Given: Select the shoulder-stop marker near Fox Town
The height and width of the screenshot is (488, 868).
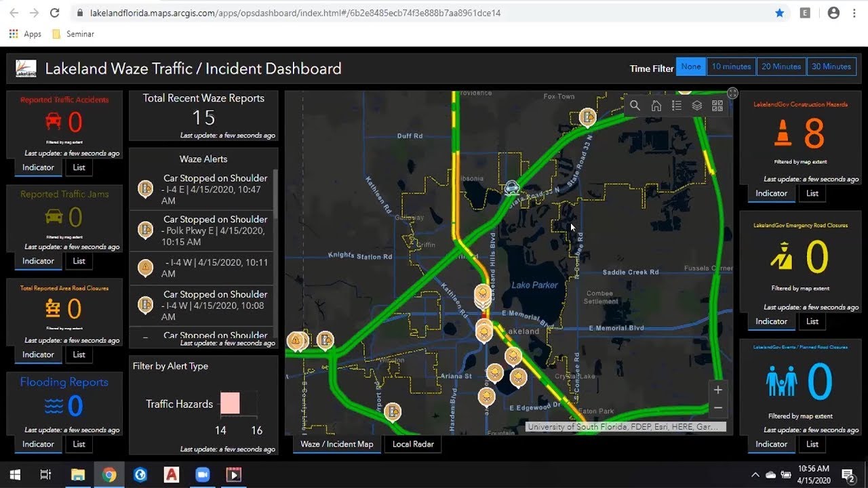Looking at the screenshot, I should (x=587, y=118).
